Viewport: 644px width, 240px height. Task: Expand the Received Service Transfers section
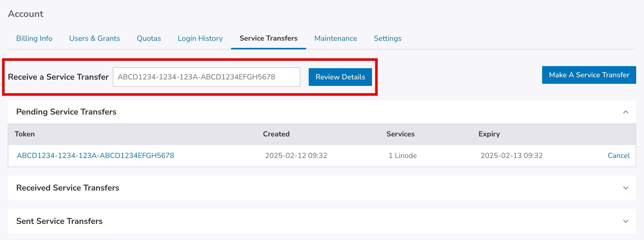(x=626, y=188)
